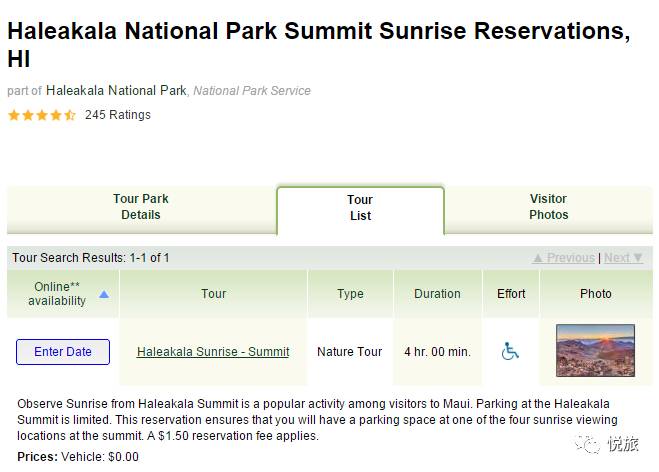Click the National Park Service text
The image size is (659, 472).
(x=252, y=91)
